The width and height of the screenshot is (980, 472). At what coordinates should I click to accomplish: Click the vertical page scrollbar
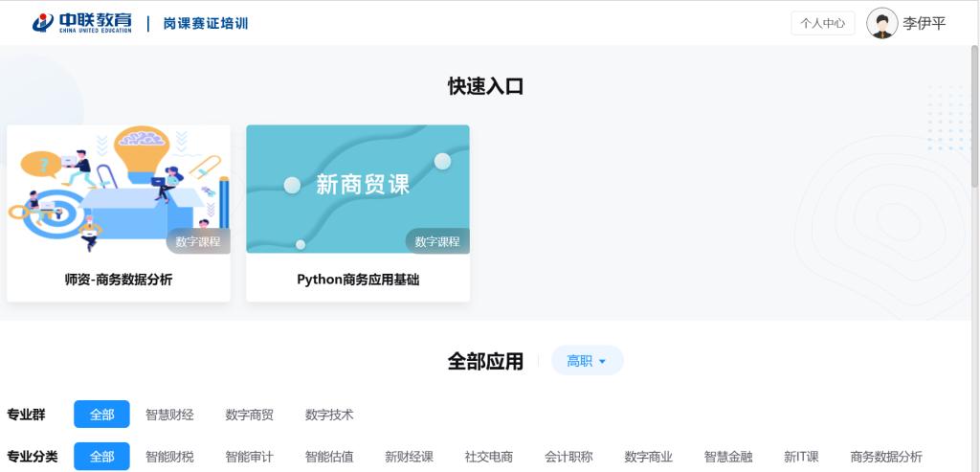click(x=974, y=115)
